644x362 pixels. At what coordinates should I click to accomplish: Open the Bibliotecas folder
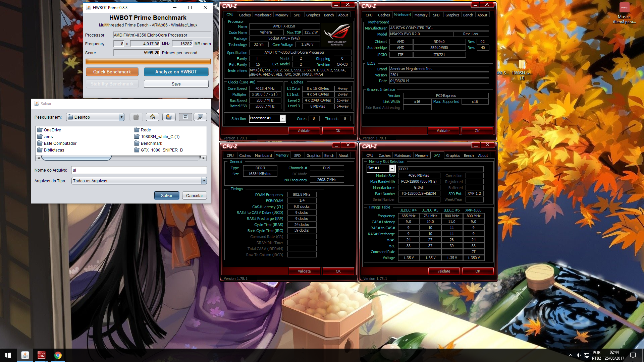click(51, 150)
